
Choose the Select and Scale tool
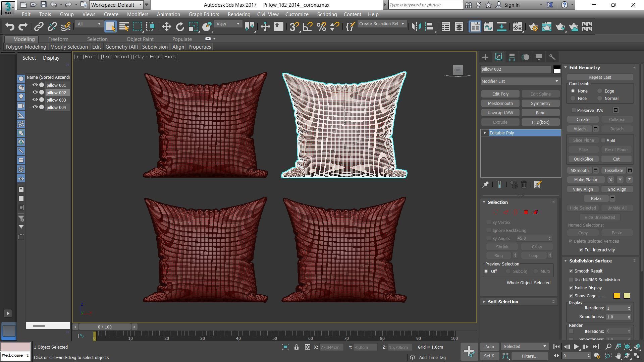(194, 27)
